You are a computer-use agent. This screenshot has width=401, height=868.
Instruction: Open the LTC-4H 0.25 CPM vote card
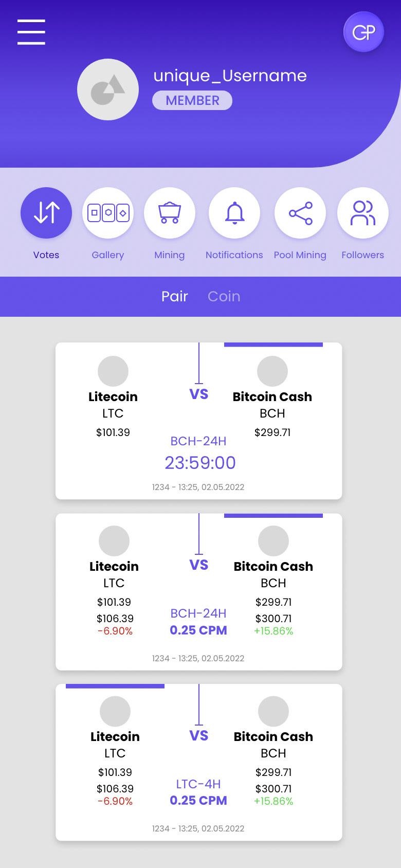[198, 792]
